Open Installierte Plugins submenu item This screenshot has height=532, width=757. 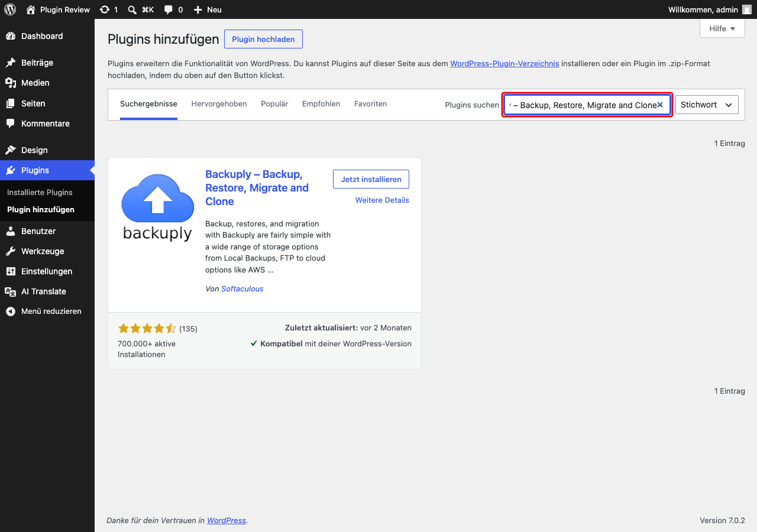(40, 192)
